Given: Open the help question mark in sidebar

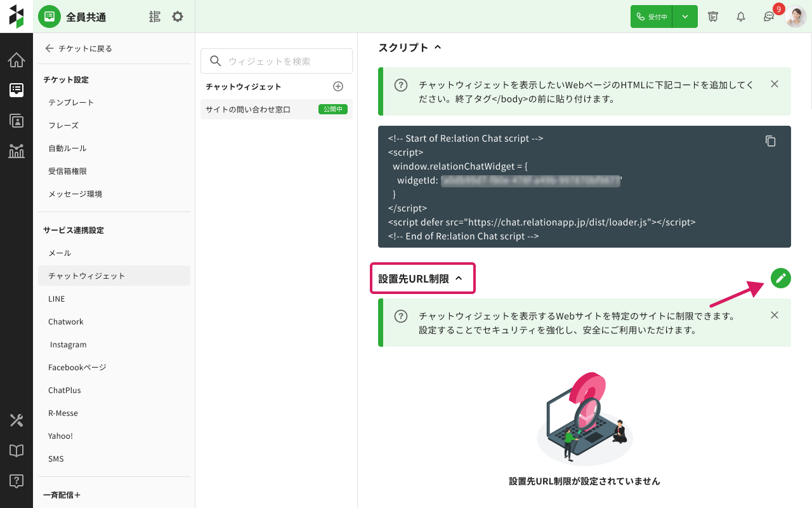Looking at the screenshot, I should tap(16, 480).
